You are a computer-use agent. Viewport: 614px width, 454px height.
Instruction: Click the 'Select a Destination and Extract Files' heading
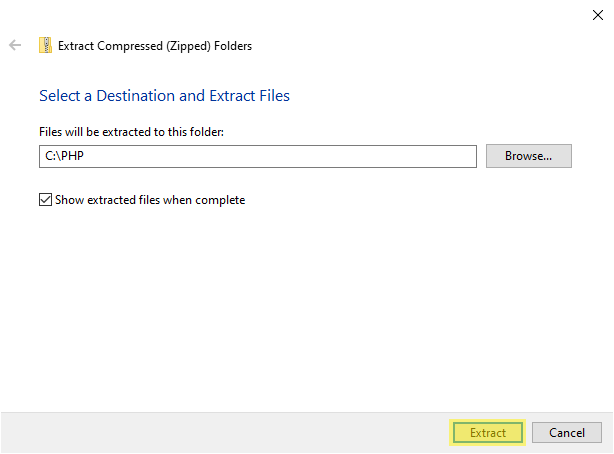[x=164, y=96]
